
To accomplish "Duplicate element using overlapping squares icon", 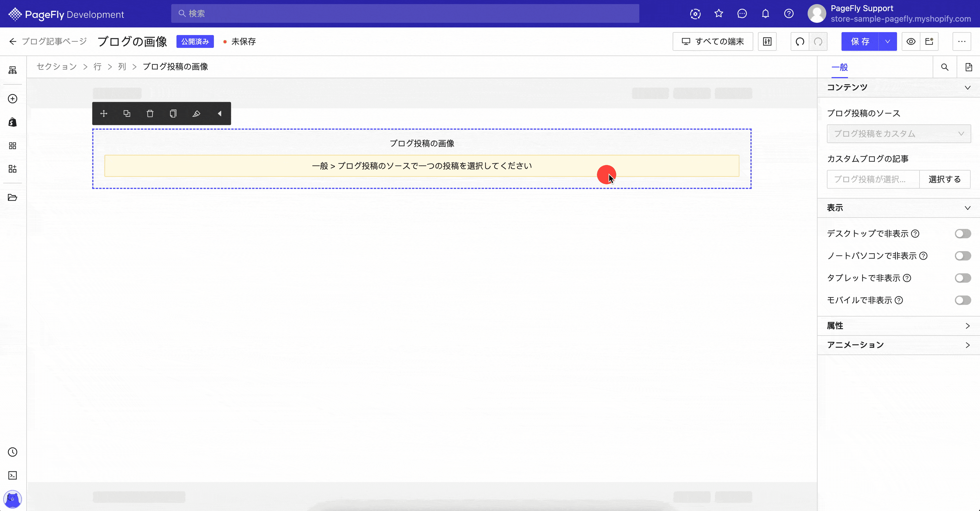I will point(127,113).
